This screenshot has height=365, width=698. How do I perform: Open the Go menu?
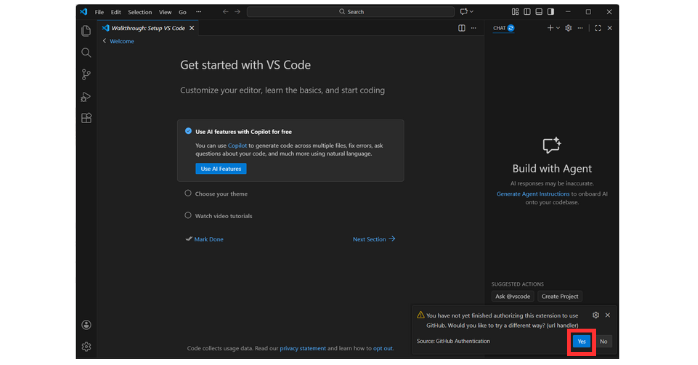(x=183, y=12)
